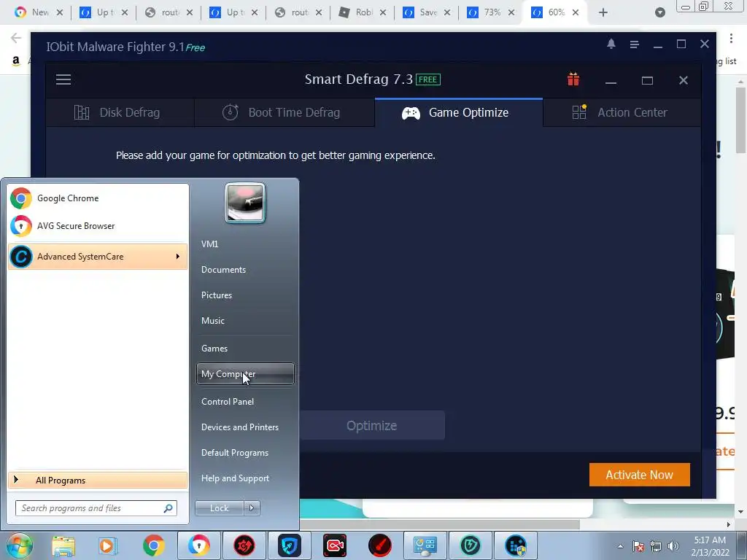Click the network tray icon
This screenshot has height=560, width=747.
tap(656, 546)
